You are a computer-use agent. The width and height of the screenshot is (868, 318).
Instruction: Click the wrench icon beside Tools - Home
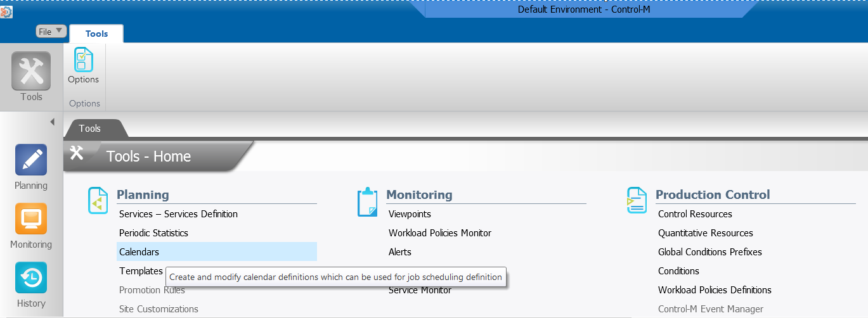(x=77, y=153)
